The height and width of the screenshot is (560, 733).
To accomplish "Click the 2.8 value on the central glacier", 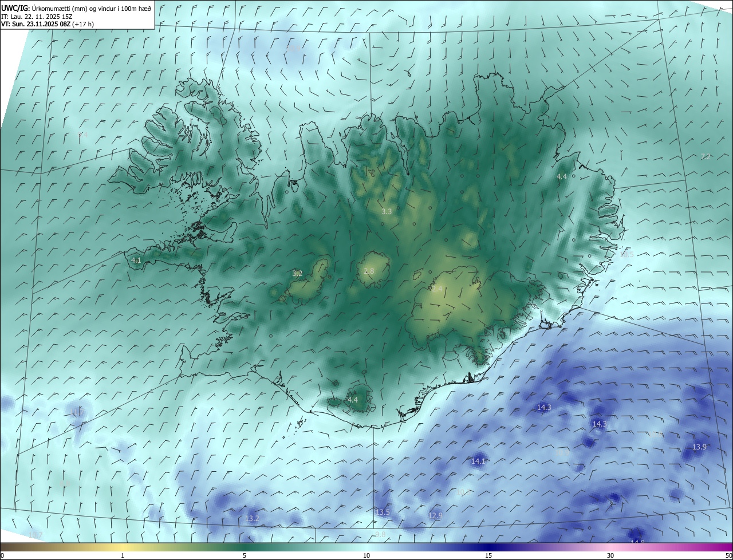I will [x=369, y=271].
